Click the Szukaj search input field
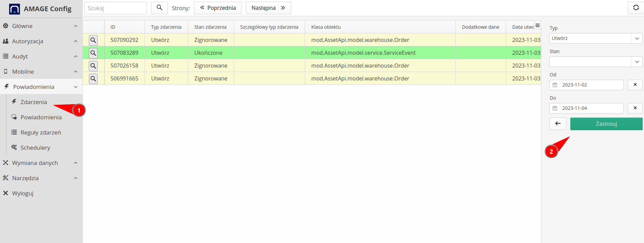The height and width of the screenshot is (243, 644). coord(116,8)
